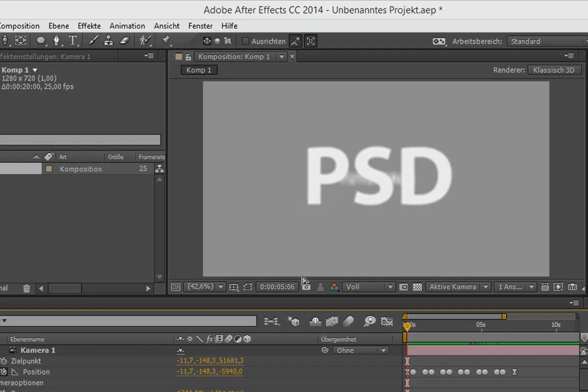Click the current time 0:00:05:06 display

277,287
